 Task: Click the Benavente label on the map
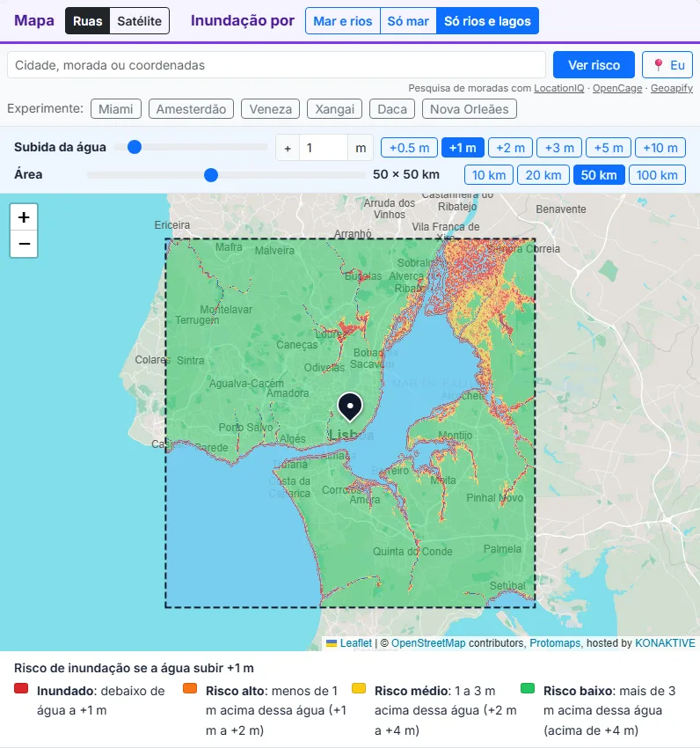(561, 209)
